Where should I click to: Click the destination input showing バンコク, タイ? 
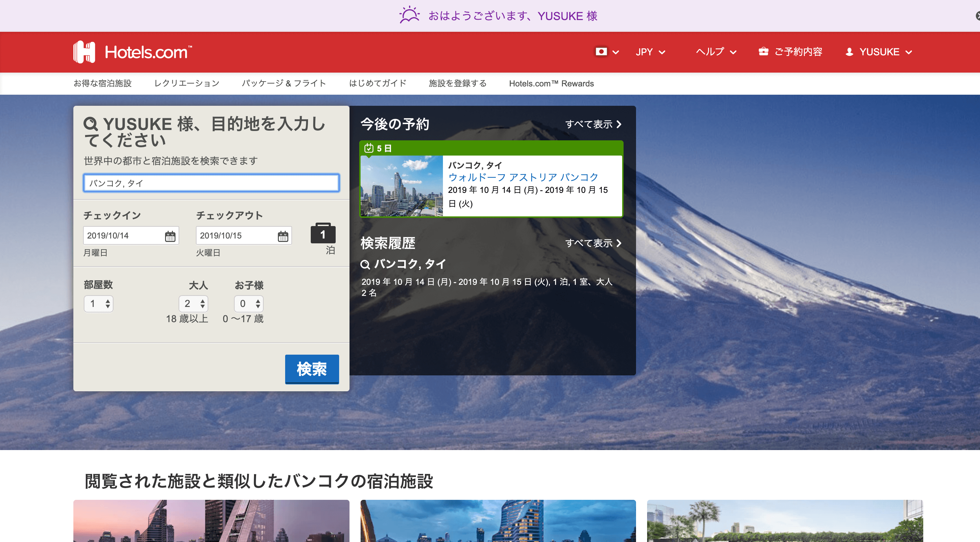pyautogui.click(x=211, y=183)
